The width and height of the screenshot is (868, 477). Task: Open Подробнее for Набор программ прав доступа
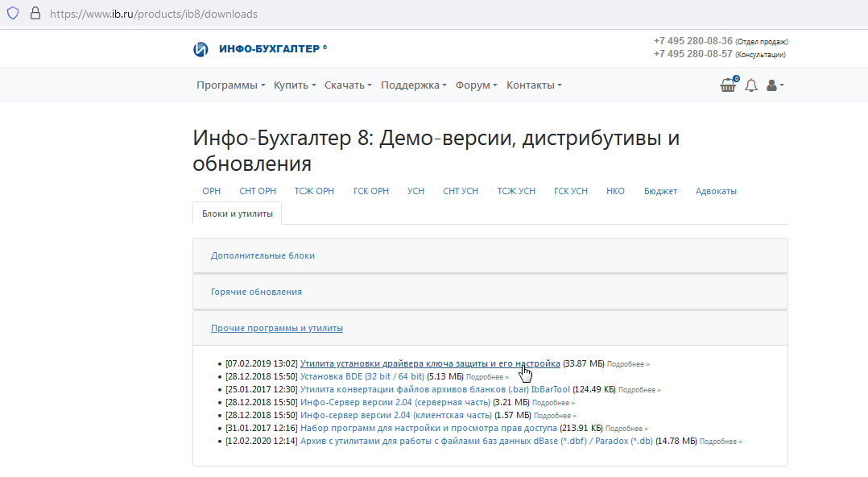(626, 429)
